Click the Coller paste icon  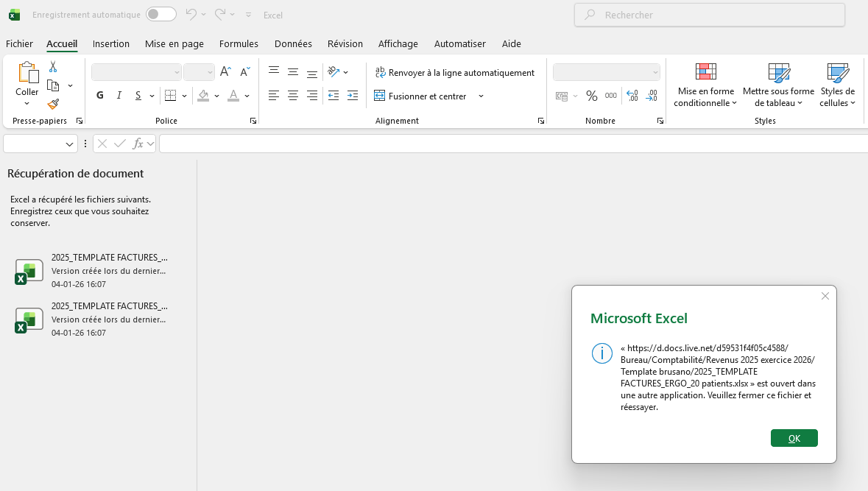click(x=27, y=73)
